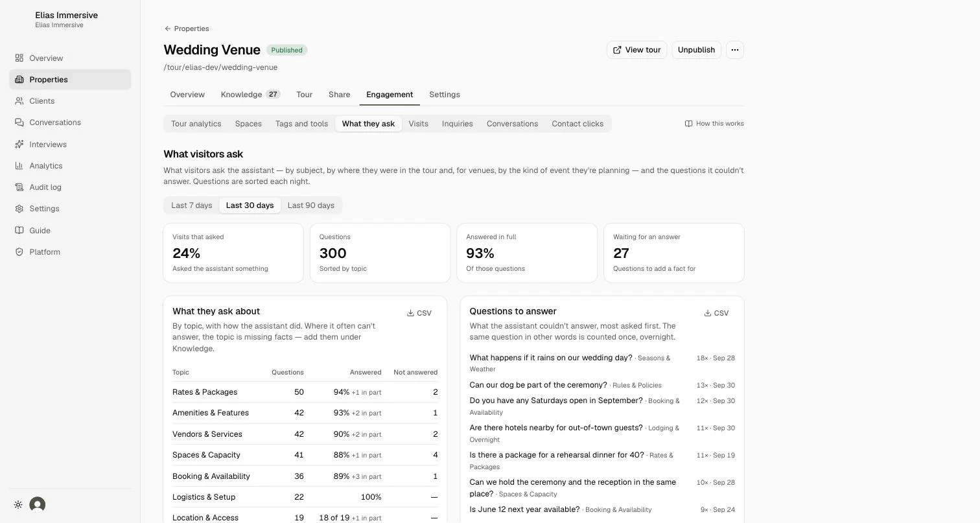Viewport: 980px width, 523px height.
Task: Open the three-dots more options menu
Action: (735, 50)
